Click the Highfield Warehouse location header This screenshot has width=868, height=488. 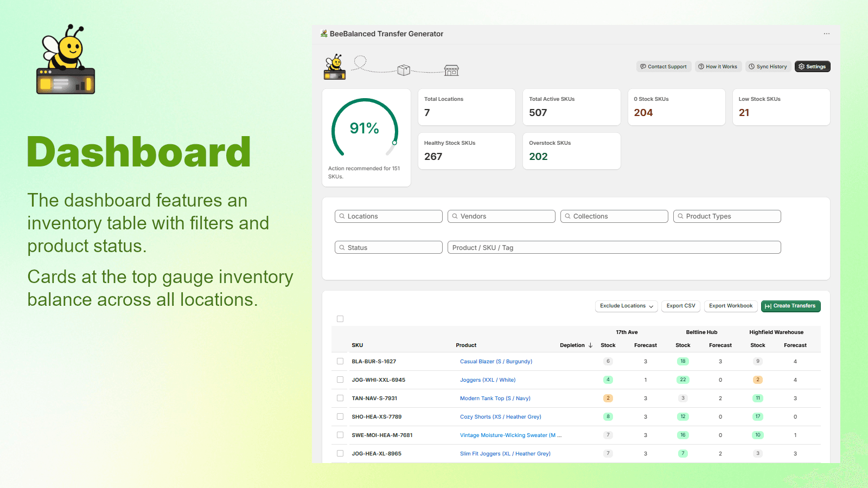pyautogui.click(x=776, y=332)
